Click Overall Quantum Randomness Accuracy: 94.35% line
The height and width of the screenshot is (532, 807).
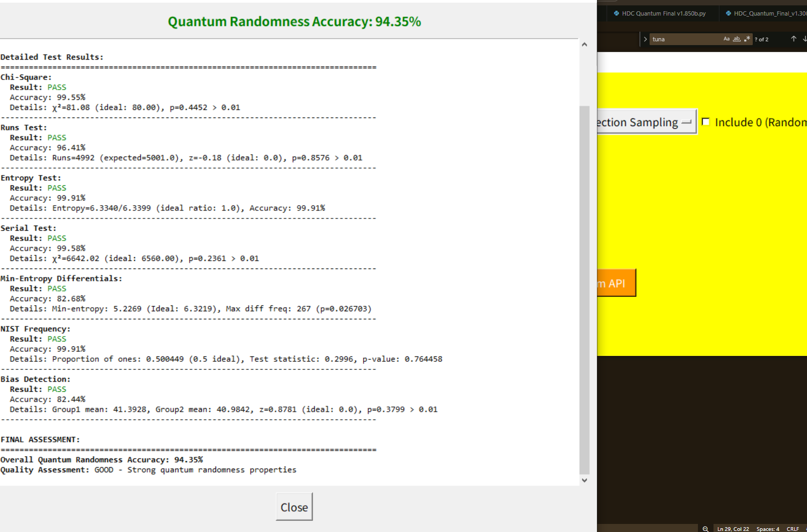tap(102, 460)
